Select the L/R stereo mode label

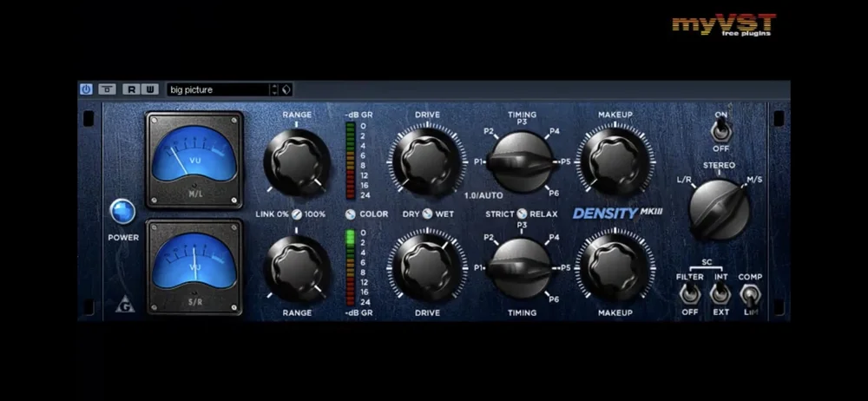(x=684, y=180)
